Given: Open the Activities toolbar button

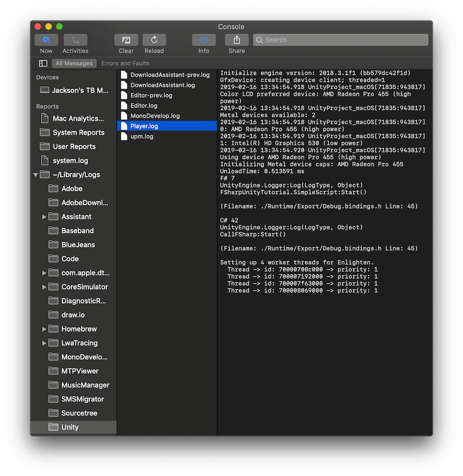Looking at the screenshot, I should click(76, 40).
